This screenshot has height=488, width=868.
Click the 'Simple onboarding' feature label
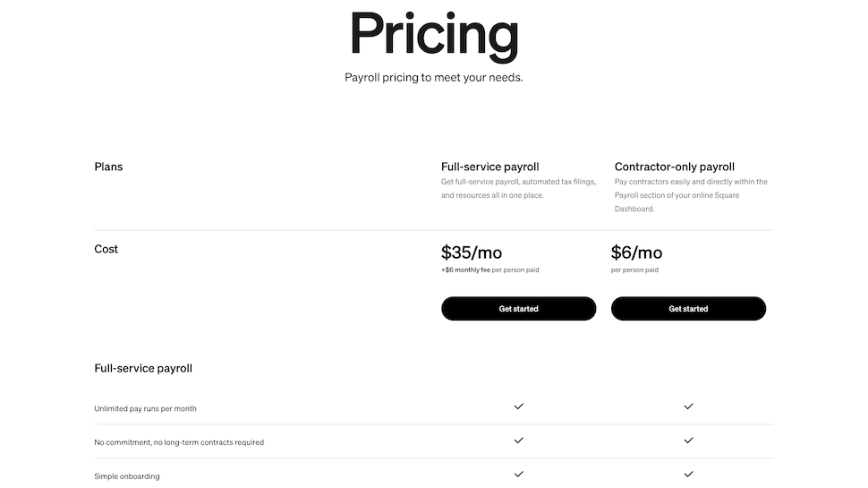pyautogui.click(x=127, y=476)
